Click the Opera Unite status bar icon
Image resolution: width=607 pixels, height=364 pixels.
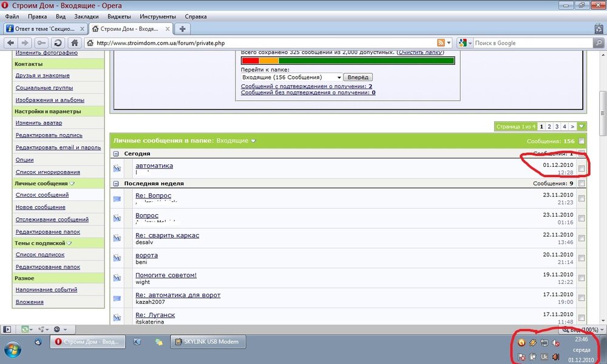click(x=42, y=329)
